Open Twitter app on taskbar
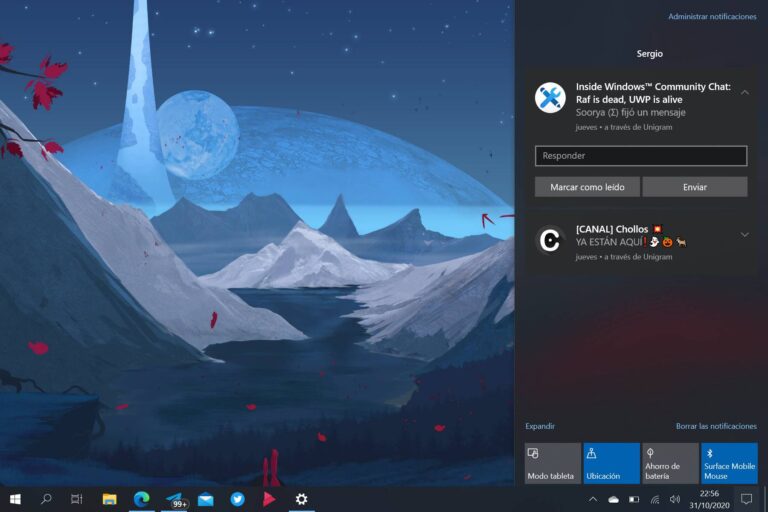 click(x=238, y=499)
